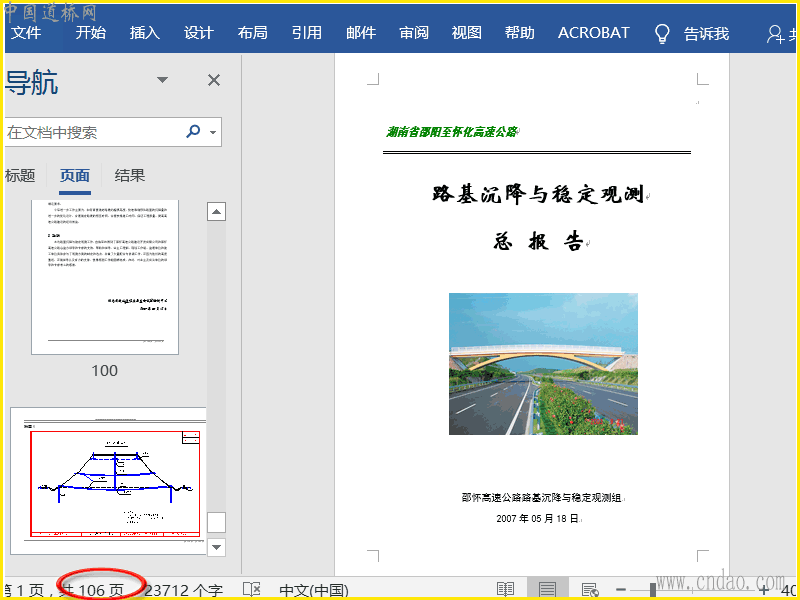Image resolution: width=800 pixels, height=600 pixels.
Task: Click the thumbnail scrollbar handle
Action: 216,523
